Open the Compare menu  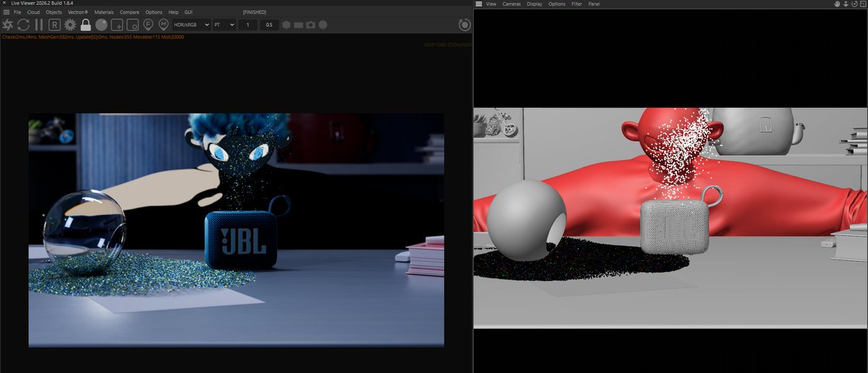129,12
